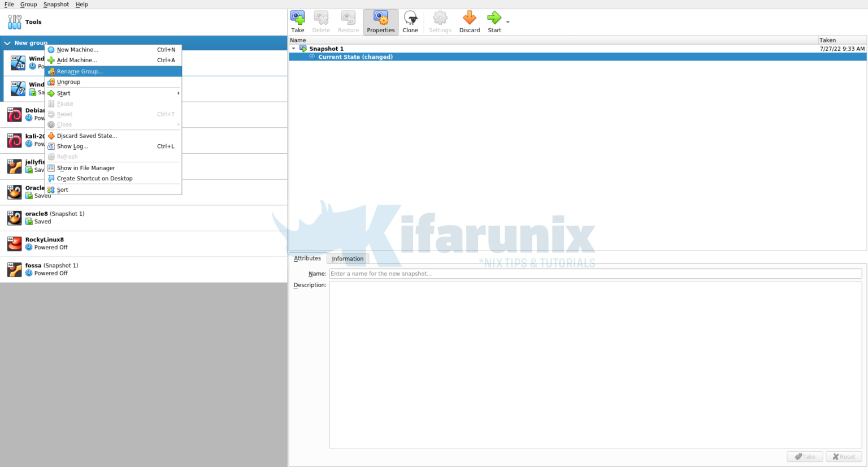This screenshot has width=868, height=467.
Task: Open the File menu
Action: point(9,4)
